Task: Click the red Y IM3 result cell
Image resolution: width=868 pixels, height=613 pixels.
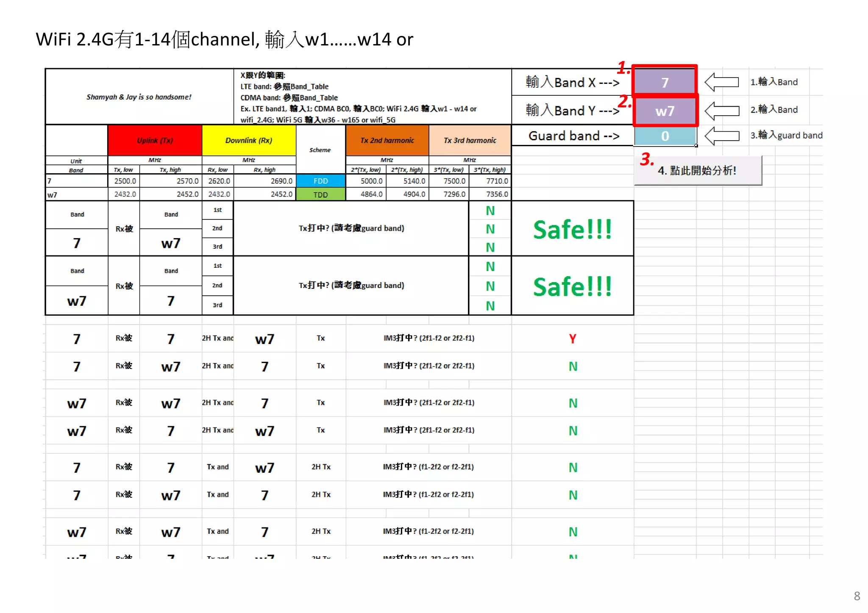Action: 573,338
